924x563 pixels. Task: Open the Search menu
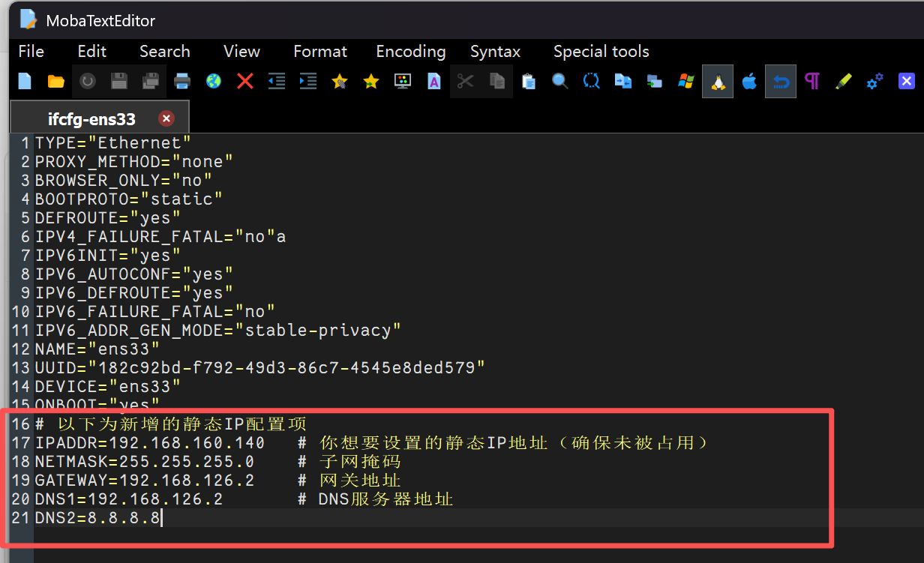coord(165,52)
